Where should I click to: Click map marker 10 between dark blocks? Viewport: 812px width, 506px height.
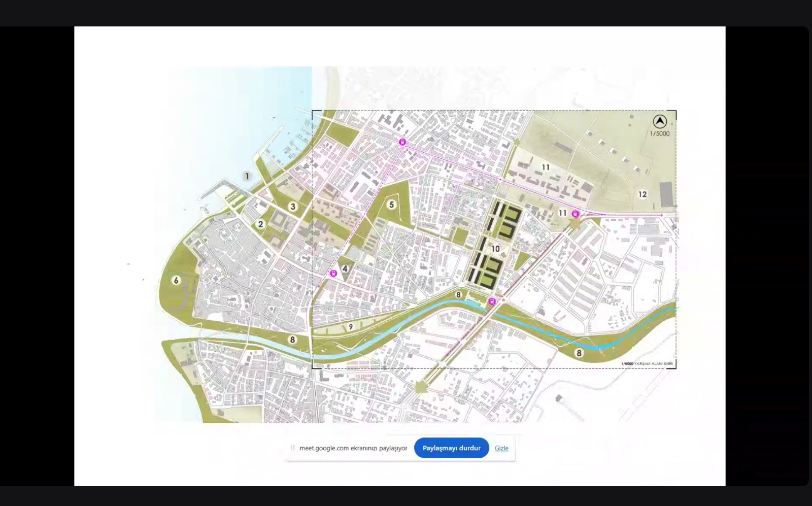495,249
